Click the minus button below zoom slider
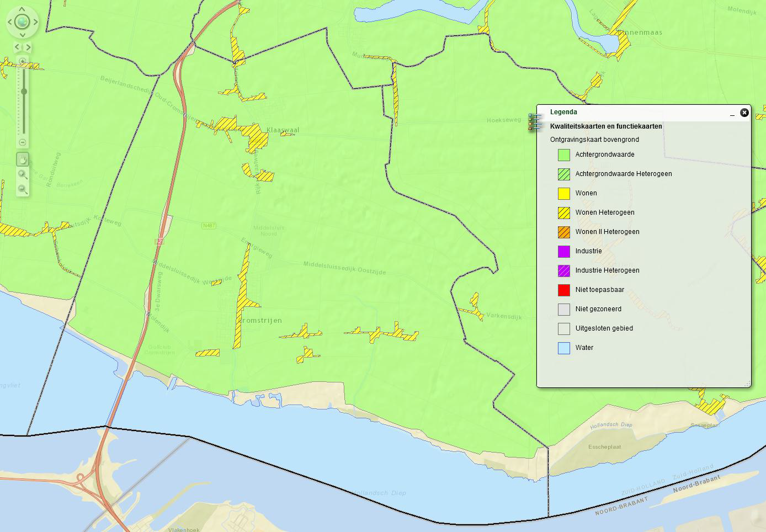The width and height of the screenshot is (766, 532). (23, 142)
